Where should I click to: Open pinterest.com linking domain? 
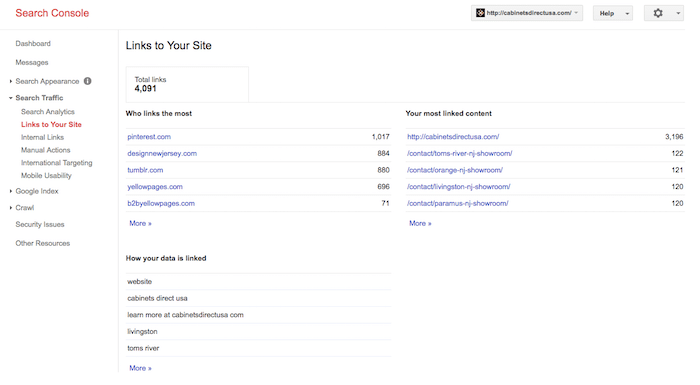coord(149,137)
